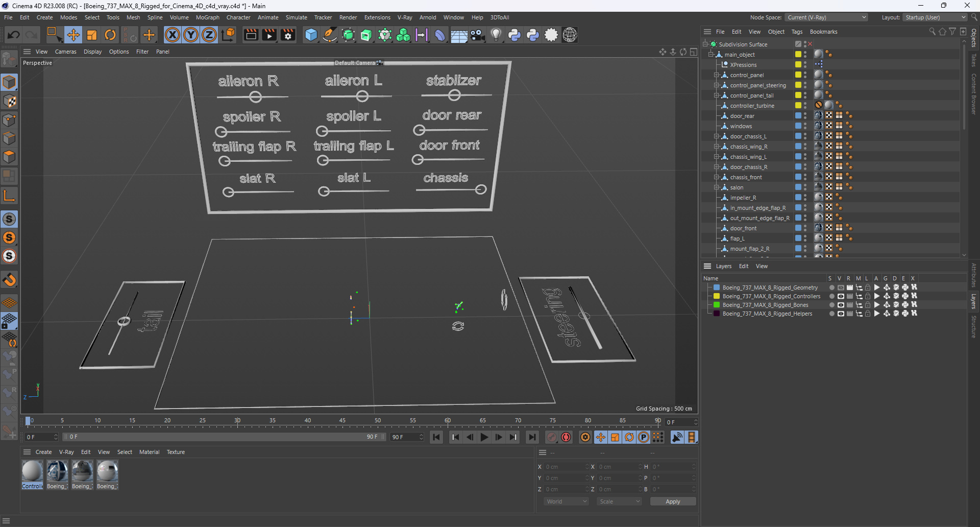Open the Bookmarks menu in Object Manager
Viewport: 980px width, 527px height.
click(x=823, y=32)
